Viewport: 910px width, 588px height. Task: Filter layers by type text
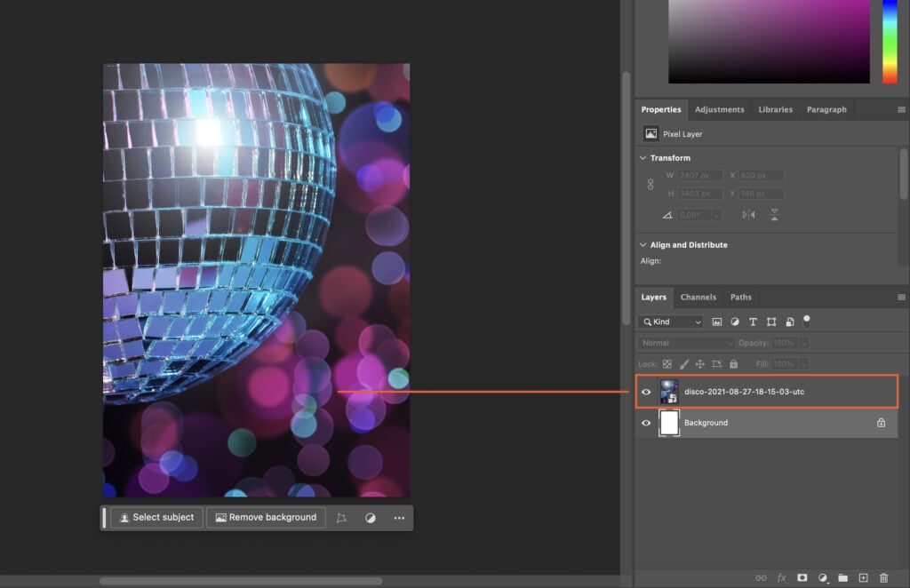(x=753, y=322)
